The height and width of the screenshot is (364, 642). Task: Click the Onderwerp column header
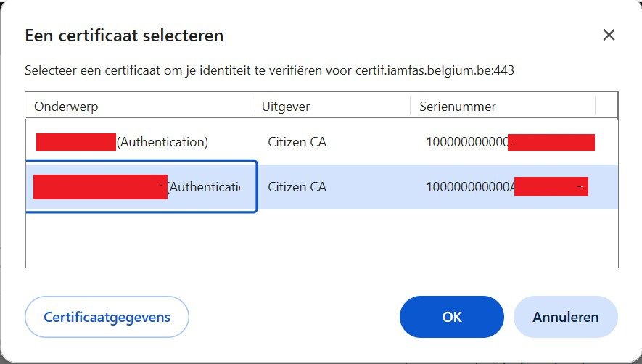tap(67, 107)
